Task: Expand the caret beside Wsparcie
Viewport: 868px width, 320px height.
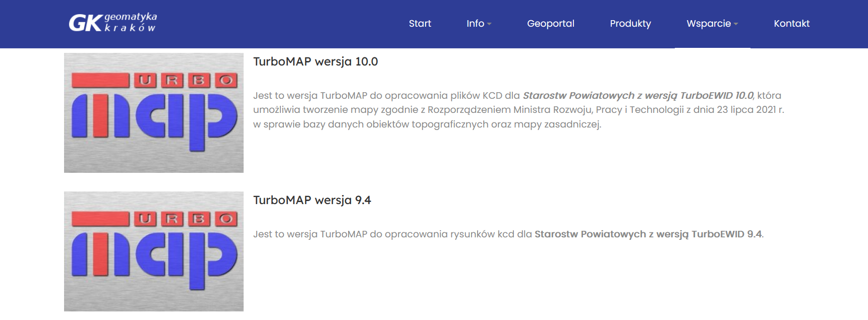Action: pyautogui.click(x=736, y=24)
